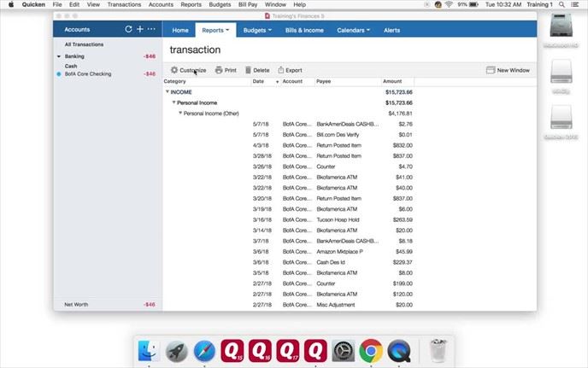Click the plus icon to add account
The image size is (588, 368).
[x=140, y=29]
